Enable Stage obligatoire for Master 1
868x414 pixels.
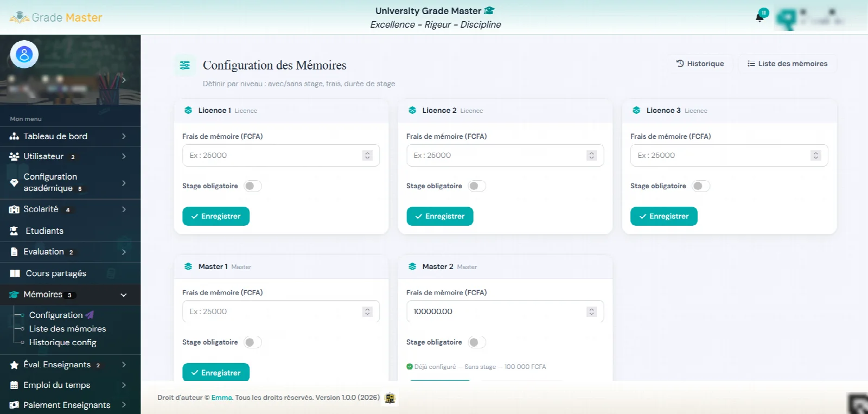[252, 342]
